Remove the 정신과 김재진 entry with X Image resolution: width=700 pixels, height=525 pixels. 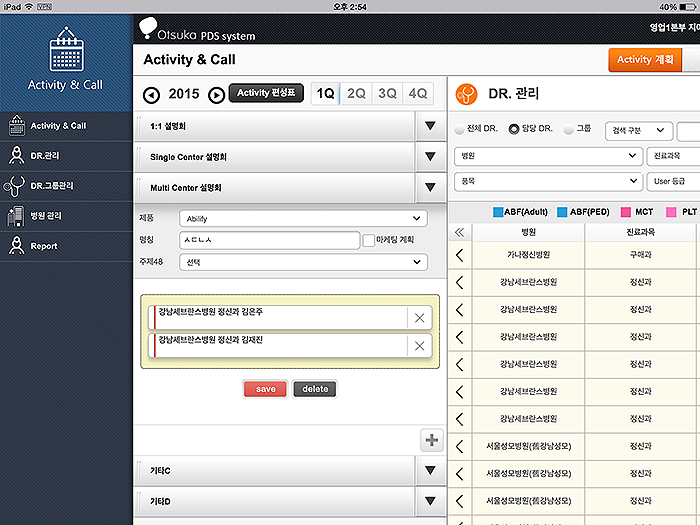(x=419, y=346)
